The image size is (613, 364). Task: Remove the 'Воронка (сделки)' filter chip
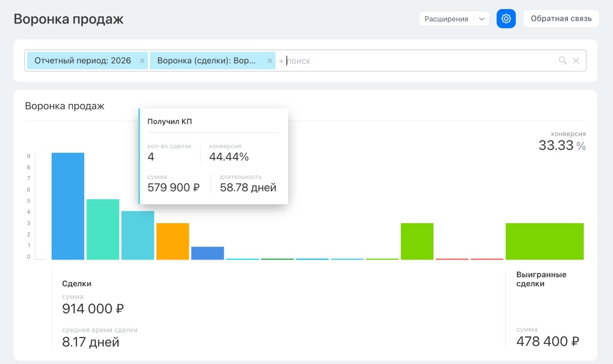[x=270, y=61]
